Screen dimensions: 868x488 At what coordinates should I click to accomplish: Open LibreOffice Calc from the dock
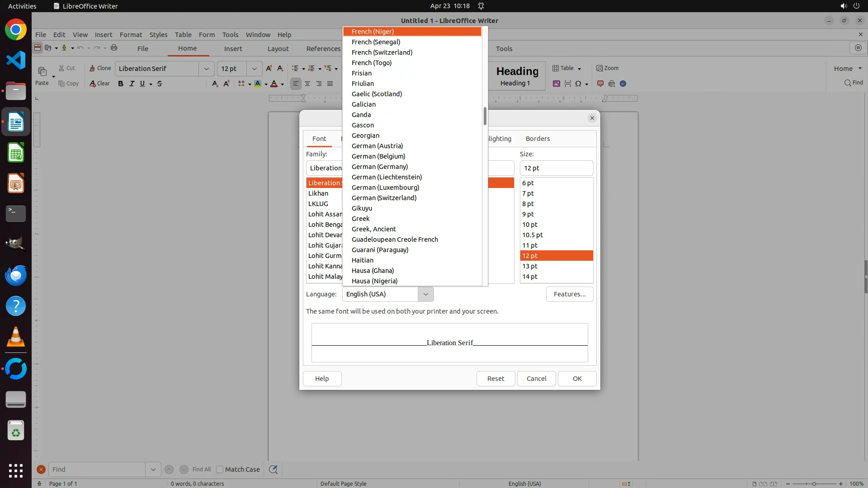tap(16, 153)
